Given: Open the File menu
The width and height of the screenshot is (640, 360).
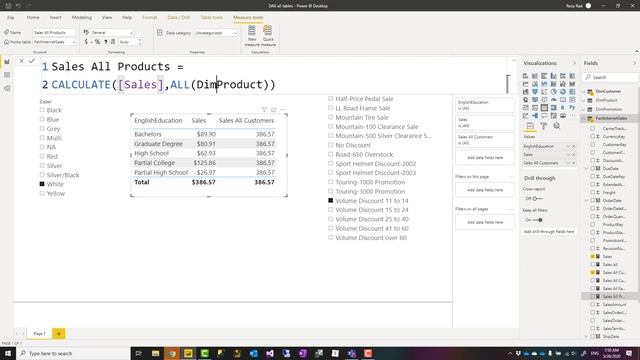Looking at the screenshot, I should 11,18.
